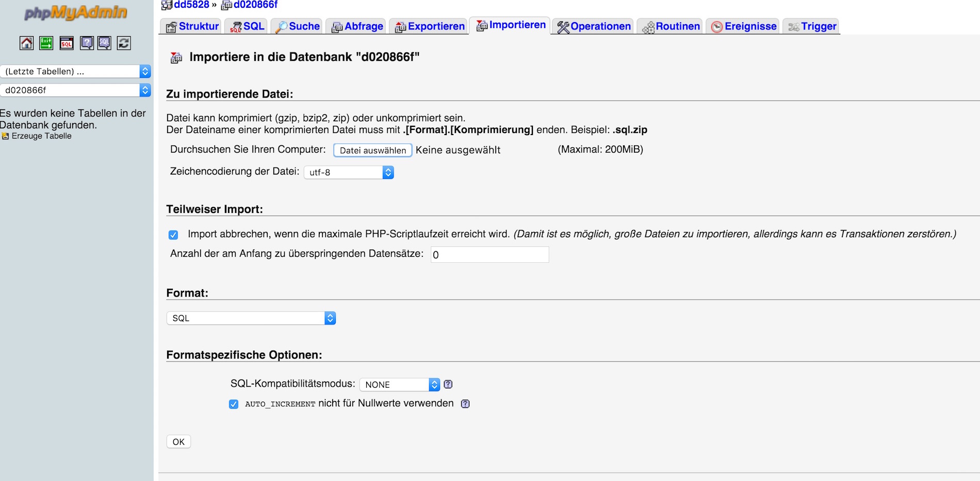
Task: Disable 'AUTO_INCREMENT nicht für Nullwerte verwenden'
Action: (x=234, y=404)
